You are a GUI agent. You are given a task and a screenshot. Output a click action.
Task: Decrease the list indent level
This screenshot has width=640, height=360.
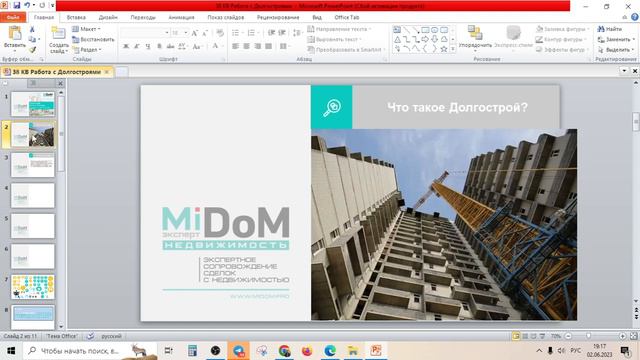(x=271, y=33)
